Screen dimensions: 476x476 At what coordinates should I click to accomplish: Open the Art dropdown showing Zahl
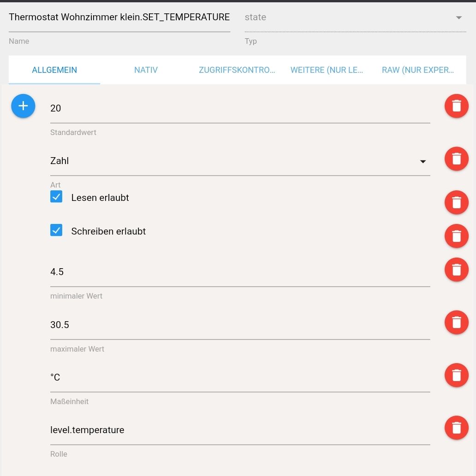[x=240, y=161]
